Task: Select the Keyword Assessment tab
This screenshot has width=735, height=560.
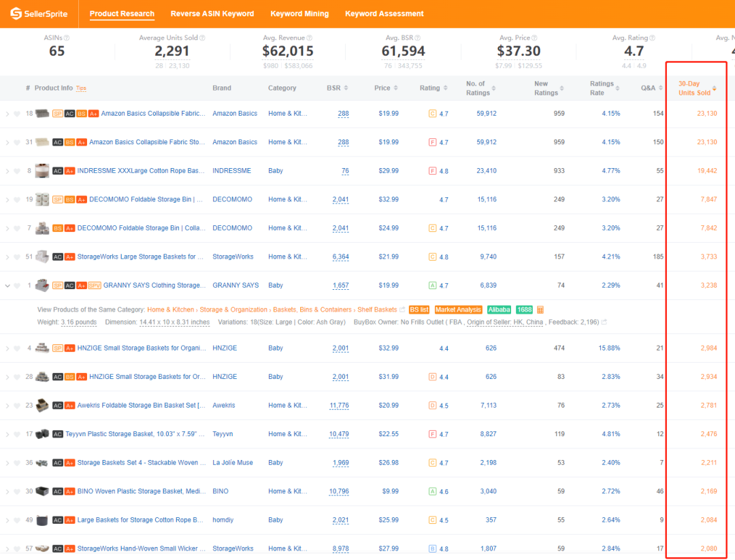Action: tap(385, 14)
